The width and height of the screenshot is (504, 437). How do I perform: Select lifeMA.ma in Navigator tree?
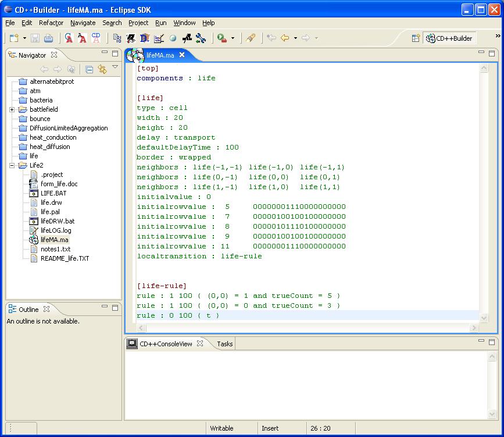tap(54, 240)
